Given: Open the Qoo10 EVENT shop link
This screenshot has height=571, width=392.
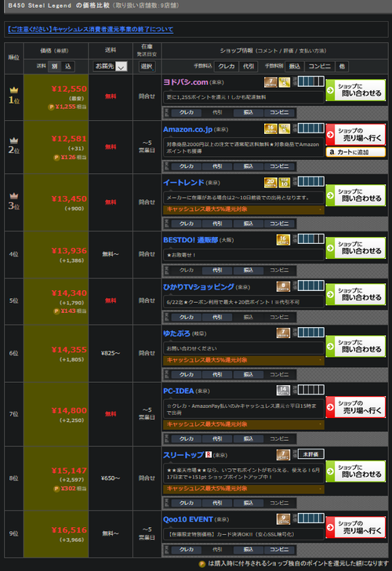Looking at the screenshot, I should pos(188,519).
